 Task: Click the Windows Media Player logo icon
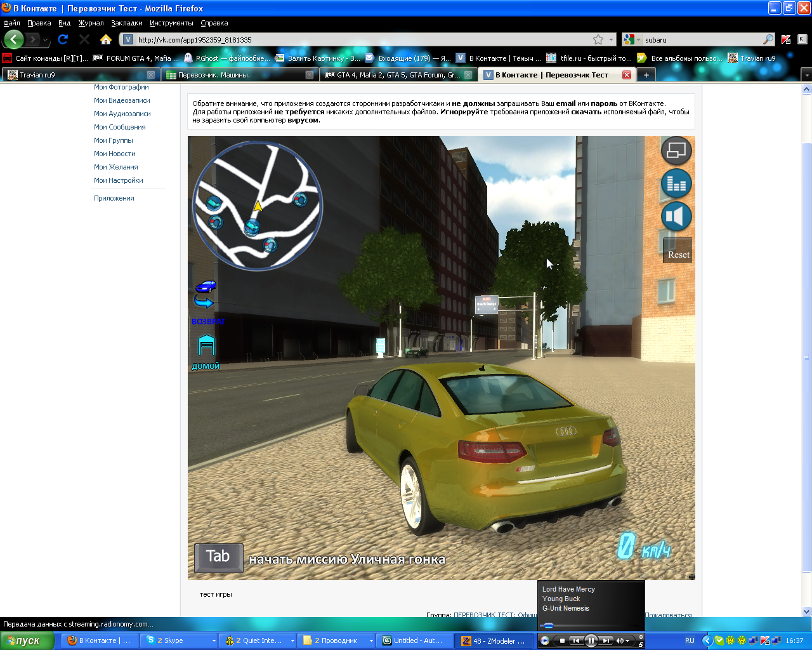click(x=545, y=640)
